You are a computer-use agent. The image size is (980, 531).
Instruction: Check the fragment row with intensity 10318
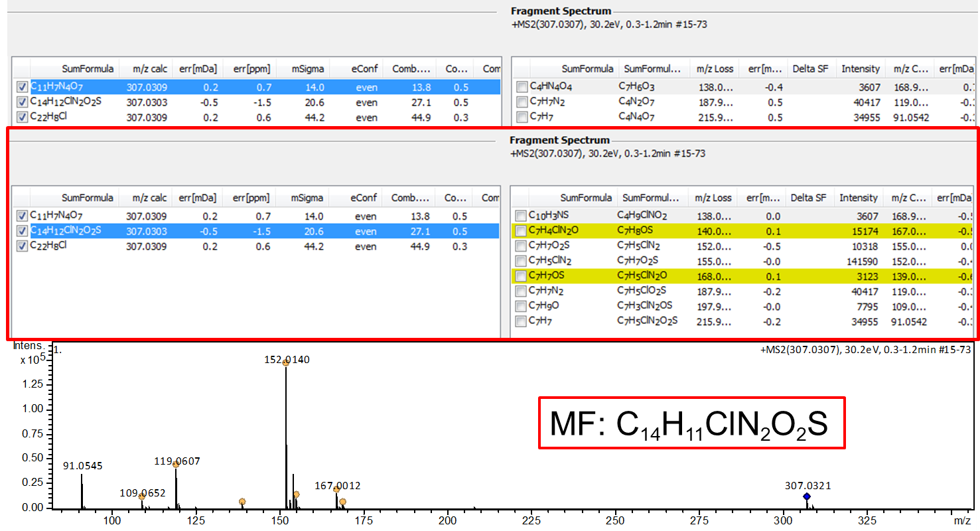click(x=521, y=246)
